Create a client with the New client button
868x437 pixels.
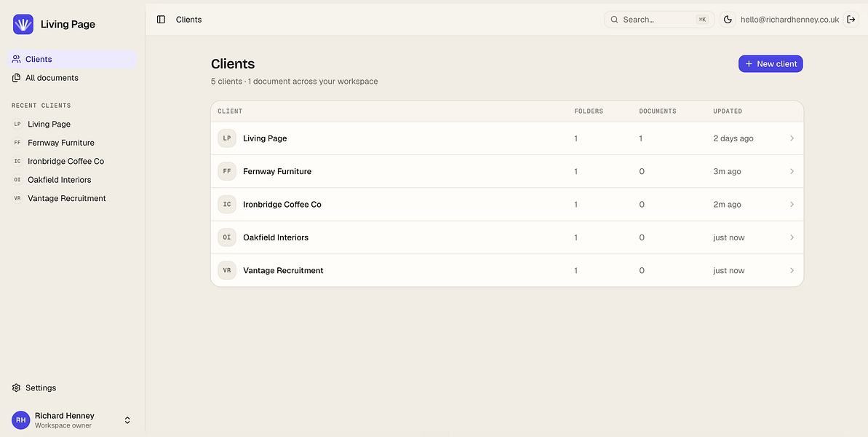(x=771, y=63)
